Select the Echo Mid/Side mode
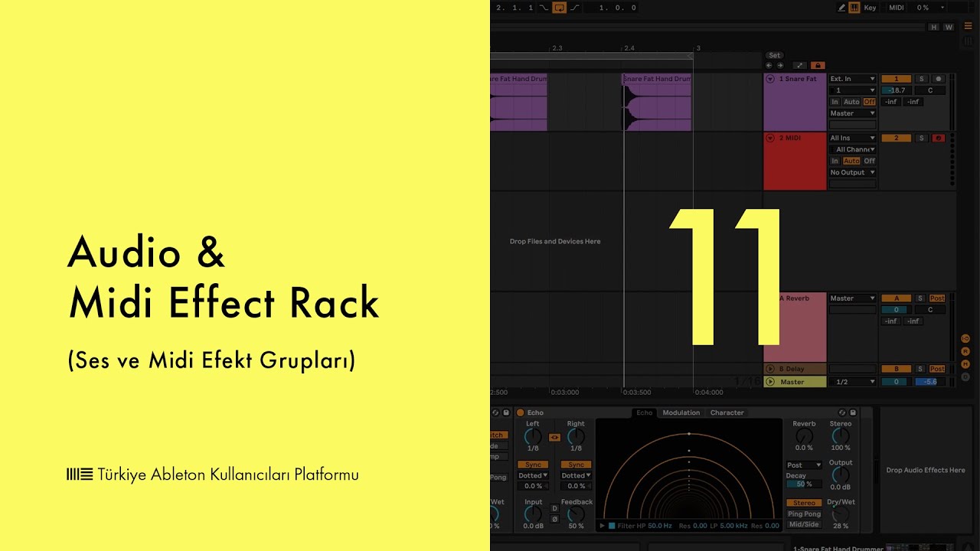This screenshot has width=980, height=551. [804, 524]
